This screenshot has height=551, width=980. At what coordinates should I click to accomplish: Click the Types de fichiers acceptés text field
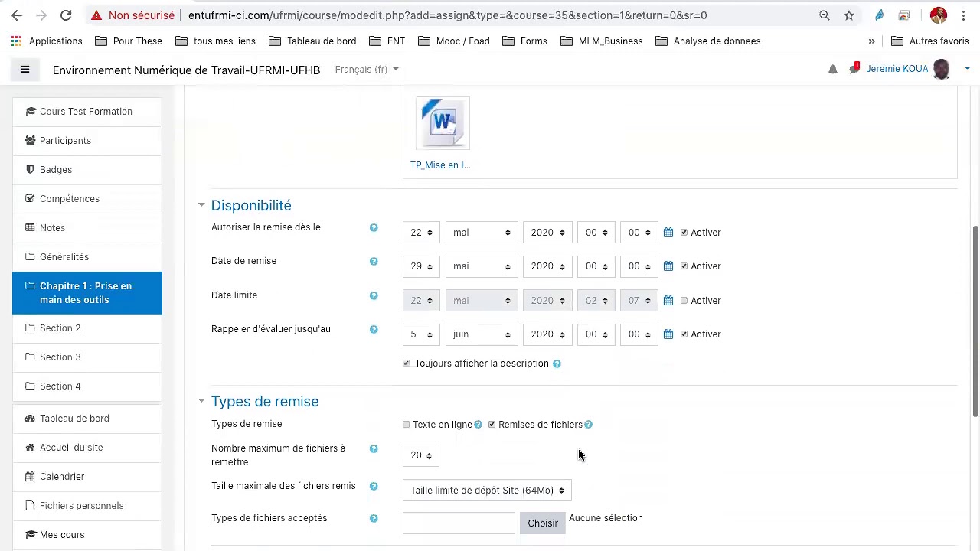coord(459,523)
